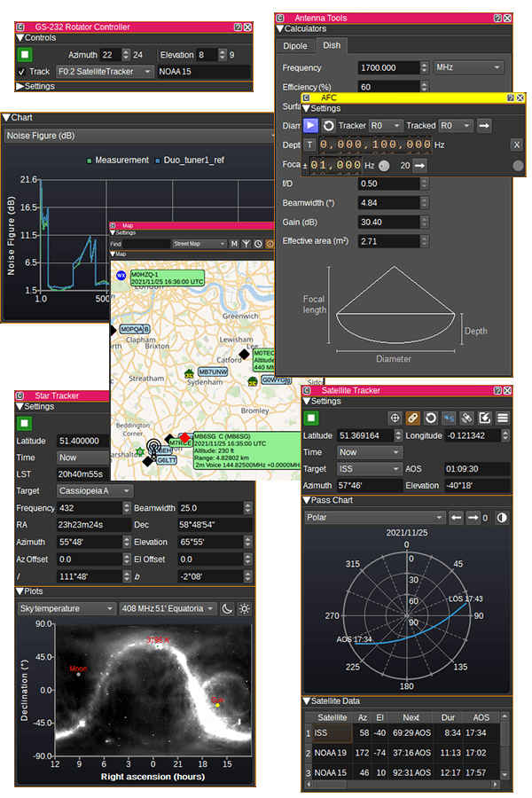Toggle the sun display icon in Plots

coord(245,608)
